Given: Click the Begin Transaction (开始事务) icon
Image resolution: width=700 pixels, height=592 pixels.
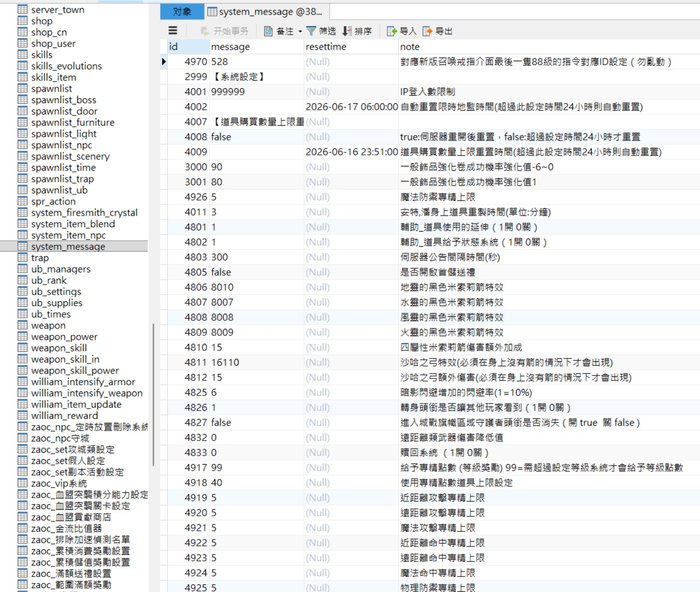Looking at the screenshot, I should point(204,31).
